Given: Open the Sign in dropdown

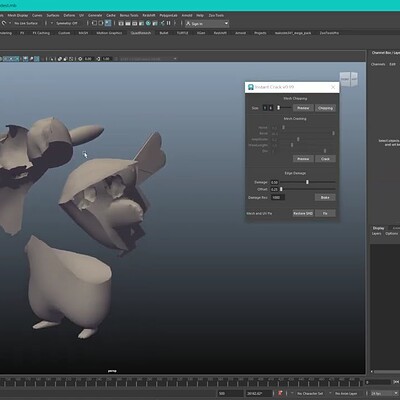Looking at the screenshot, I should [207, 24].
